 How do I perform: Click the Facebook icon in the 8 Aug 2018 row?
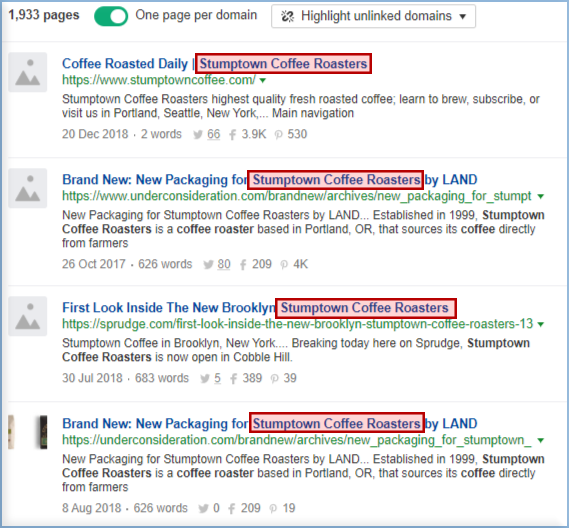[x=232, y=508]
